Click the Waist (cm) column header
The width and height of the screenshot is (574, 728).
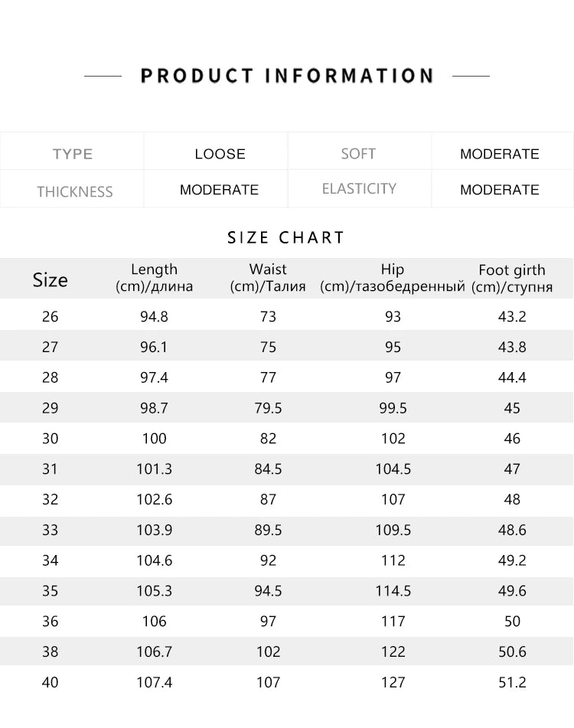click(x=268, y=278)
